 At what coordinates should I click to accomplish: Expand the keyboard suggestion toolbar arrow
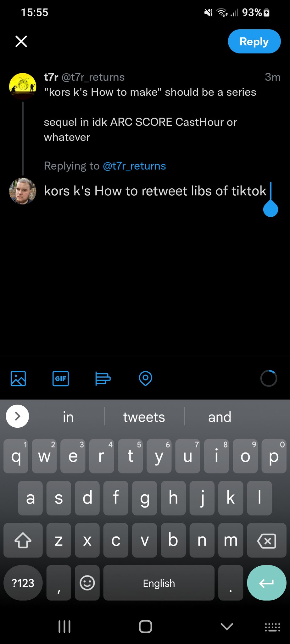coord(18,416)
